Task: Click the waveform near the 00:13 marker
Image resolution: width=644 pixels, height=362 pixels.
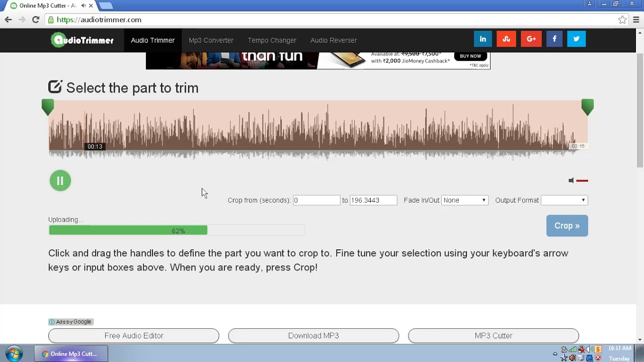Action: coord(95,146)
